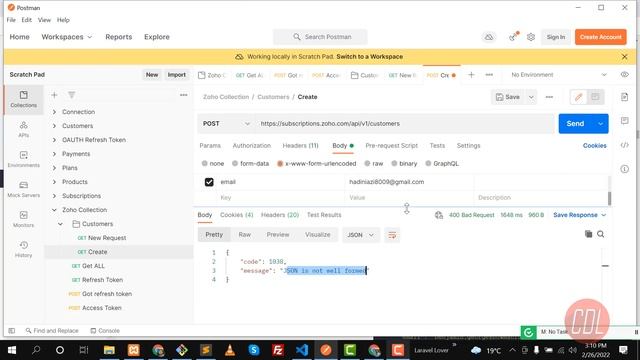Switch to the Authorization tab

pyautogui.click(x=251, y=146)
